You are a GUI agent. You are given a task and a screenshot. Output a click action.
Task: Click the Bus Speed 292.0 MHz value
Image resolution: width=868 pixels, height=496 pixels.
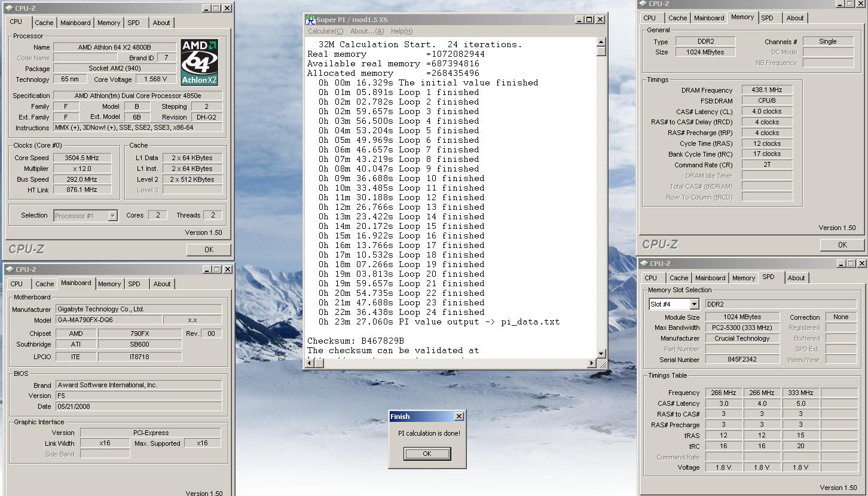(82, 179)
